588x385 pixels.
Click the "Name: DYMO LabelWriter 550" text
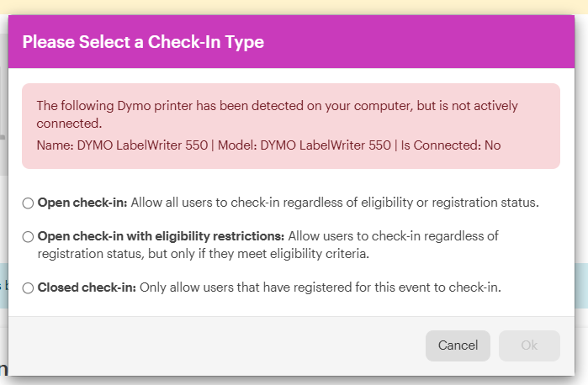pos(121,145)
